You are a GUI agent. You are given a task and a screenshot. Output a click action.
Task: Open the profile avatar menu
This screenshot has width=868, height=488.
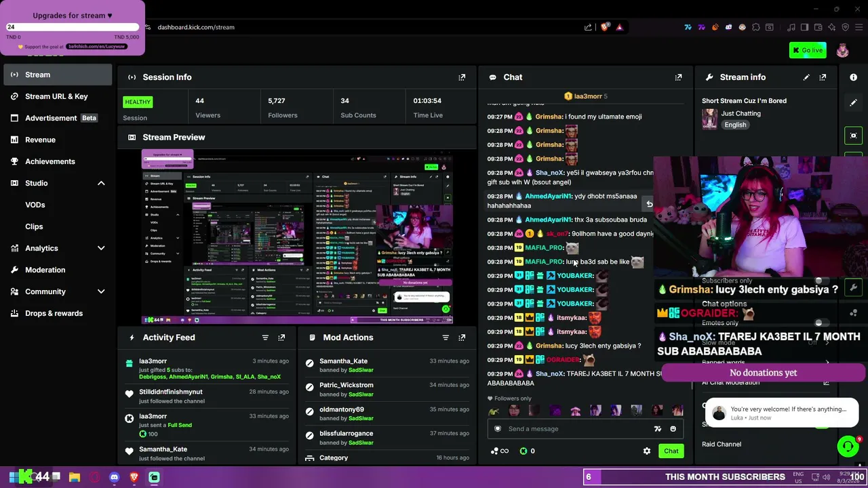tap(842, 51)
